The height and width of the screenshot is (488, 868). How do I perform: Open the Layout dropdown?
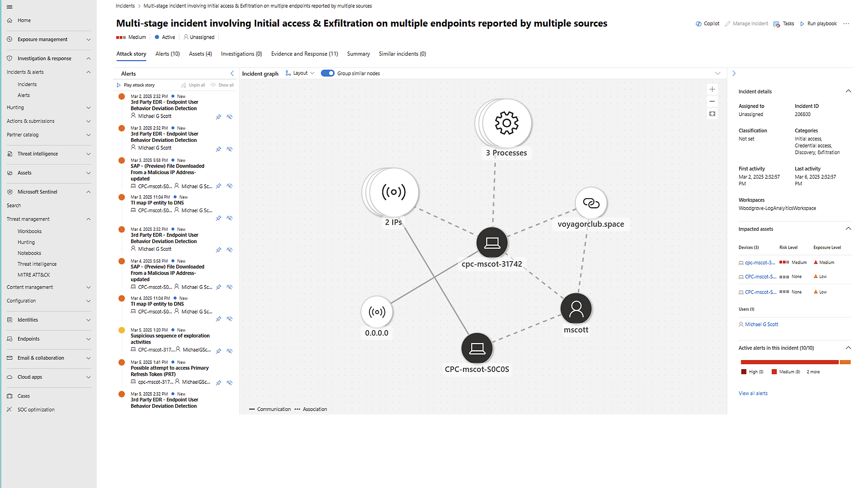click(300, 73)
